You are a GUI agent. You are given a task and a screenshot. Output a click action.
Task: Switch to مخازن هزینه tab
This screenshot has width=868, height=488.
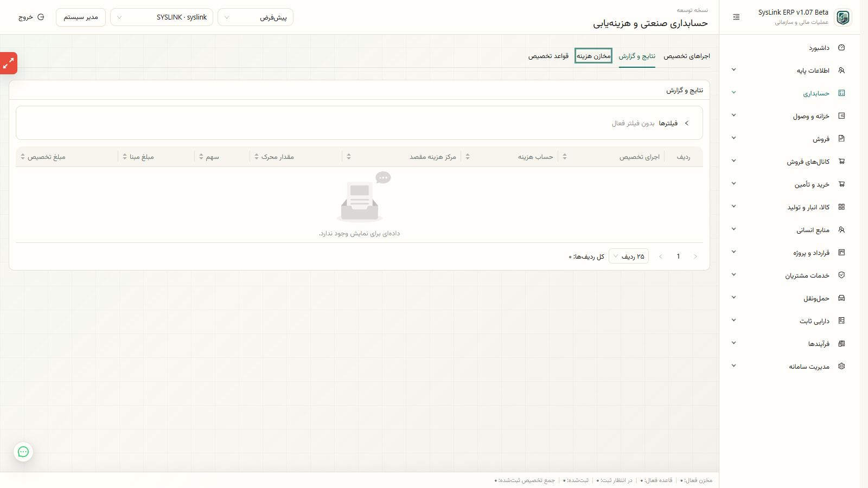pyautogui.click(x=593, y=56)
